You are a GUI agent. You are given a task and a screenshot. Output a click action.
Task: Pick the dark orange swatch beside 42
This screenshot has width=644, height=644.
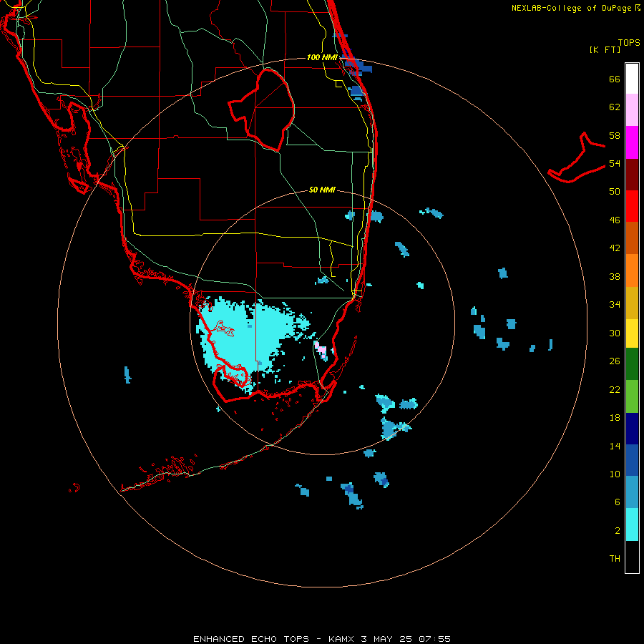[x=632, y=238]
